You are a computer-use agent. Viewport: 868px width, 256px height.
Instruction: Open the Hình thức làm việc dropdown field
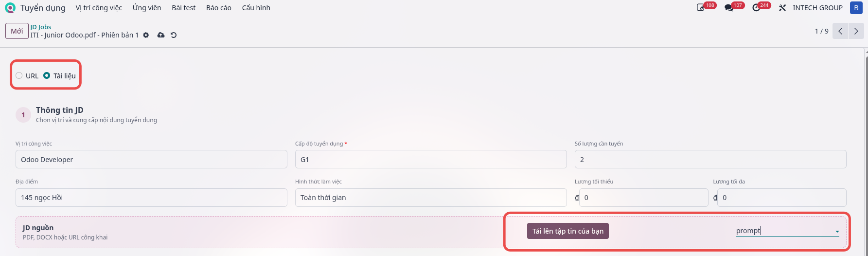pos(431,198)
